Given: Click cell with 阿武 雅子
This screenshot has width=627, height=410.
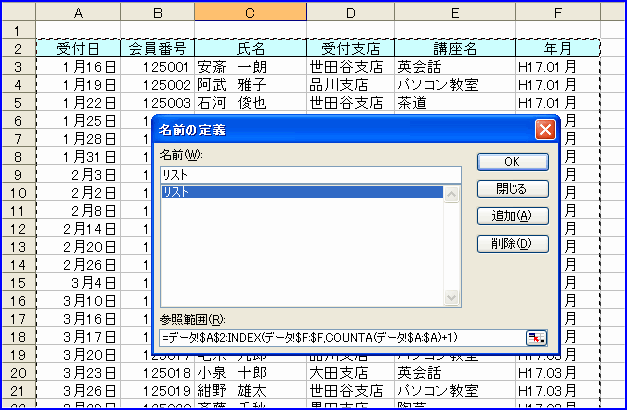Looking at the screenshot, I should 250,84.
